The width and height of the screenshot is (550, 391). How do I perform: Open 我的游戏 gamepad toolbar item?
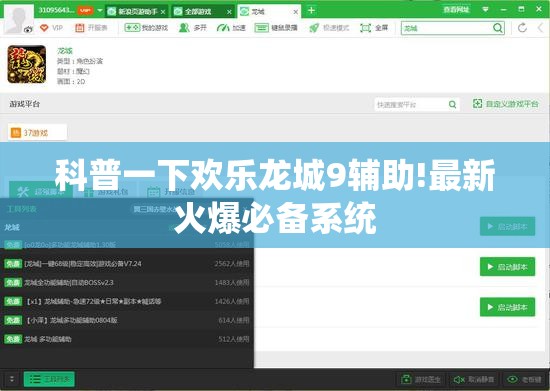[x=146, y=28]
